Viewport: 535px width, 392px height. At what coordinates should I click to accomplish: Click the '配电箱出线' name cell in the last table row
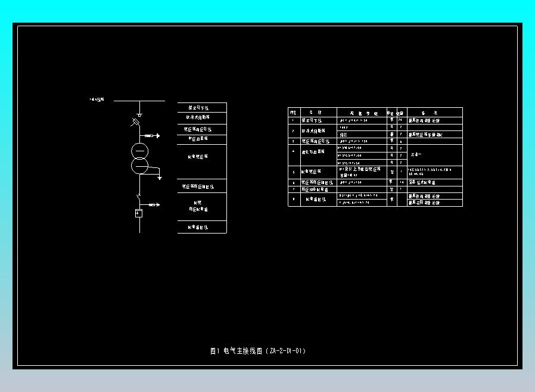click(x=318, y=200)
